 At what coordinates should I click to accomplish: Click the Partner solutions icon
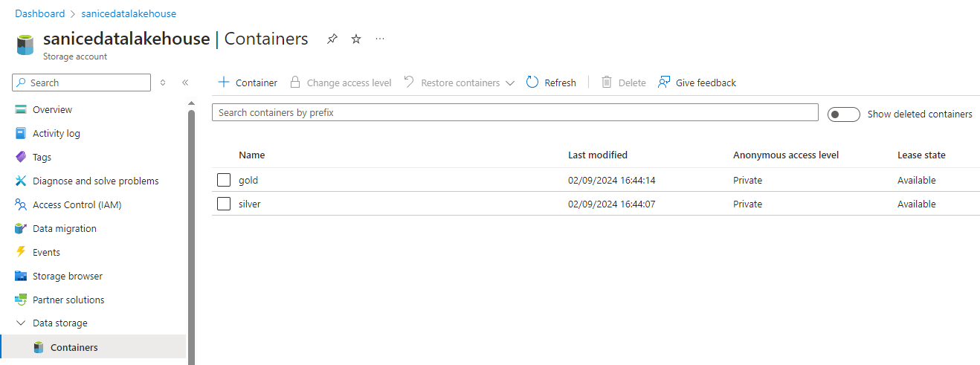pos(21,300)
